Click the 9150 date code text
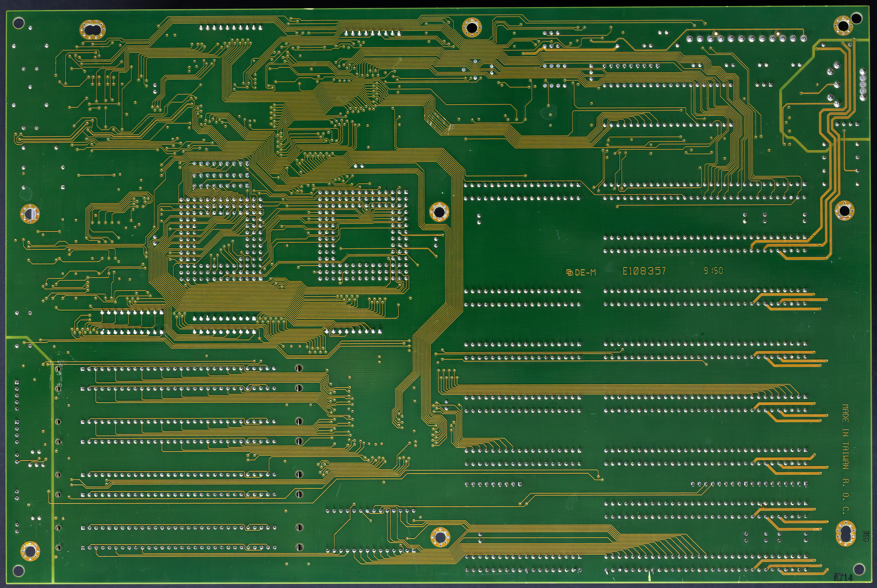 point(713,270)
